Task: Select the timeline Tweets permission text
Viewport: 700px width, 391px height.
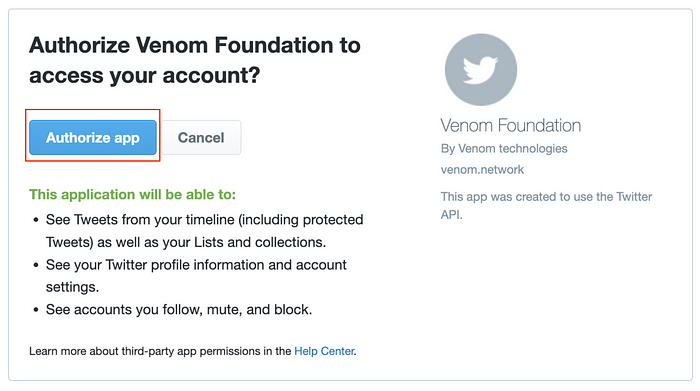Action: [204, 231]
